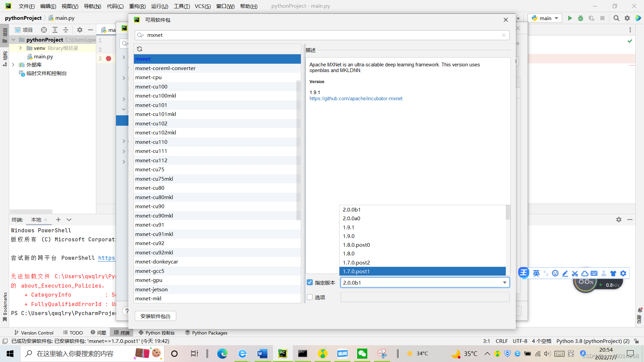
Task: Click the options text field
Action: click(425, 297)
